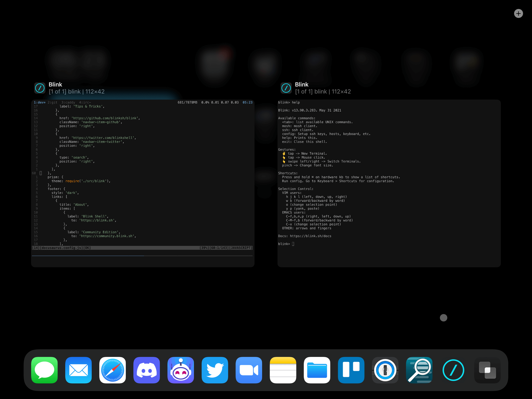This screenshot has height=399, width=532.
Task: Switch to the 1:dev tmux window
Action: click(x=40, y=102)
